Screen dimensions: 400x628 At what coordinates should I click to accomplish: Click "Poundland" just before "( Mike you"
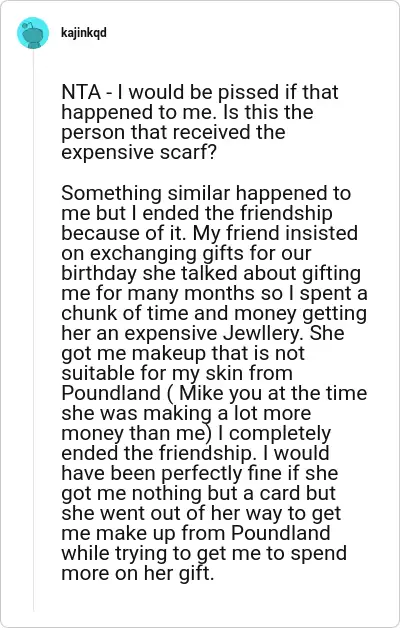pos(111,393)
